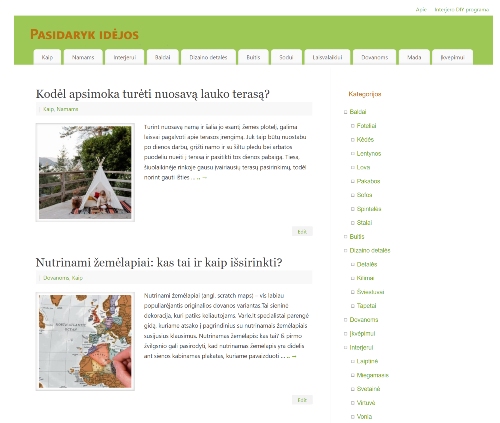Select the Buitis navigation tab
Image resolution: width=500 pixels, height=423 pixels.
click(x=253, y=57)
